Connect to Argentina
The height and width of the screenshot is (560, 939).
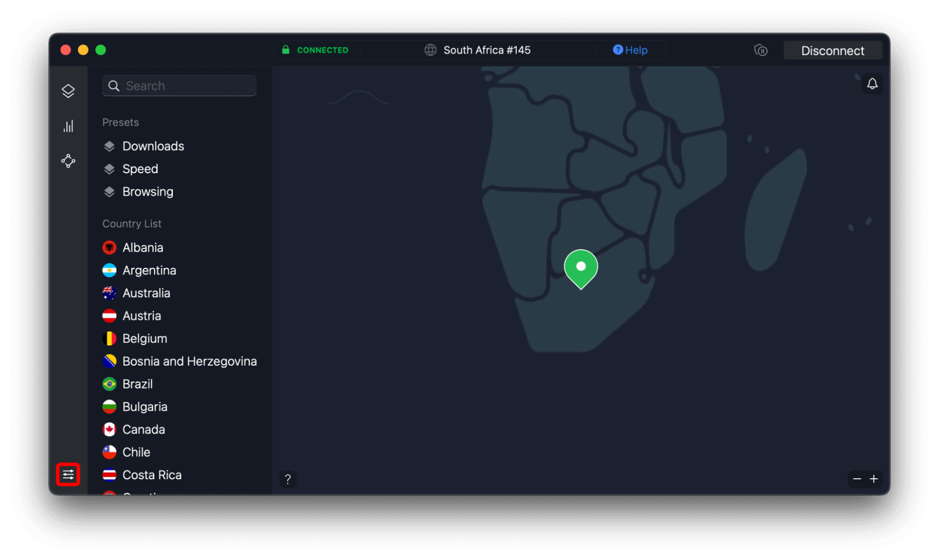[x=149, y=270]
